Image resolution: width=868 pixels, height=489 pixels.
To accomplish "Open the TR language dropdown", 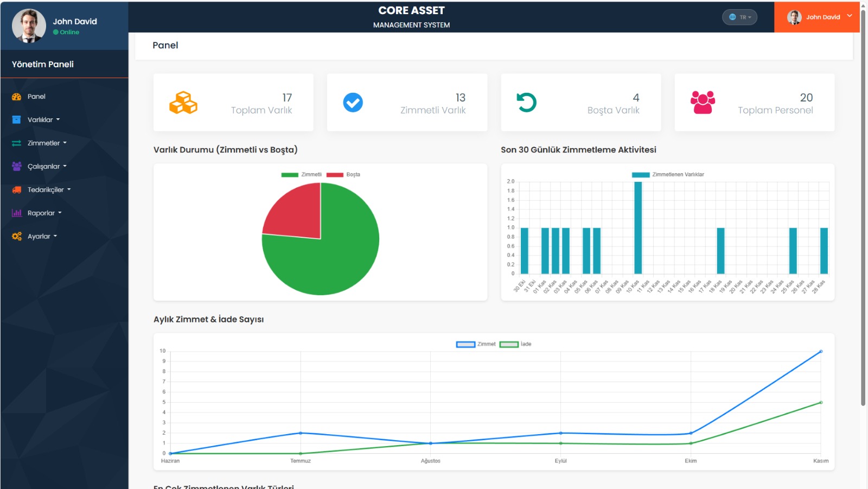I will 739,17.
